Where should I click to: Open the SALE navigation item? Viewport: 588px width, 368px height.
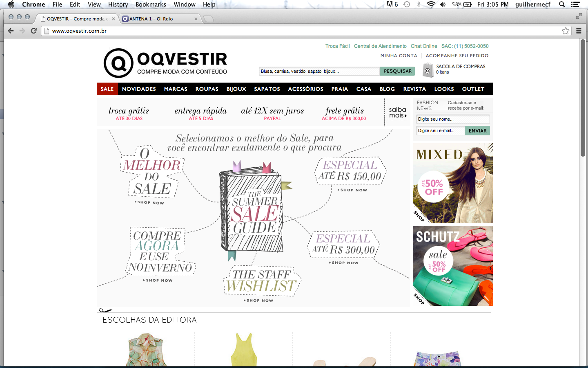[107, 89]
